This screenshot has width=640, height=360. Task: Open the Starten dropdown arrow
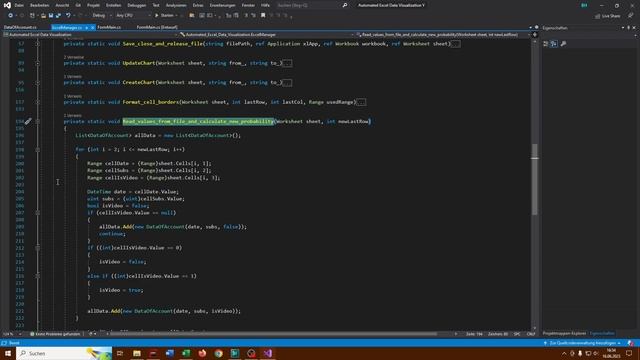click(176, 16)
